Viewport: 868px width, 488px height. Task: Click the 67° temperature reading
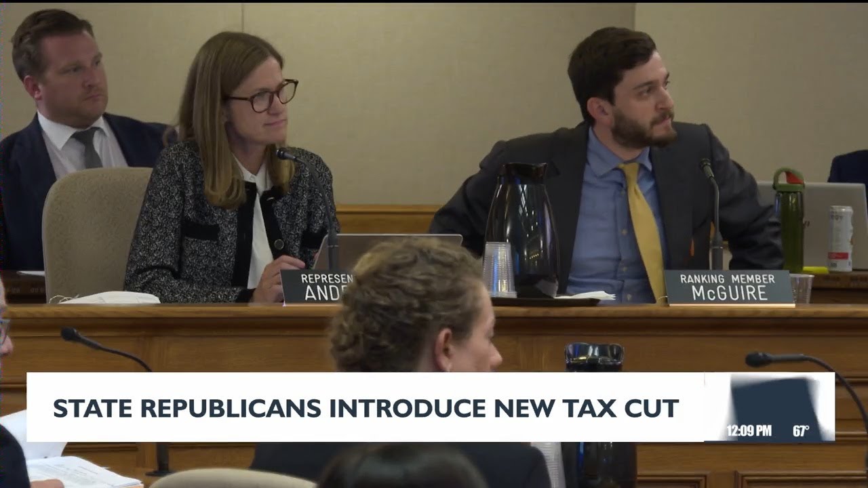pos(801,431)
